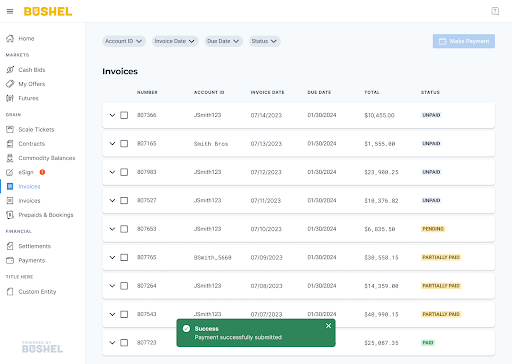The image size is (512, 364).
Task: Open Prepaids & Bookings menu item
Action: [46, 215]
